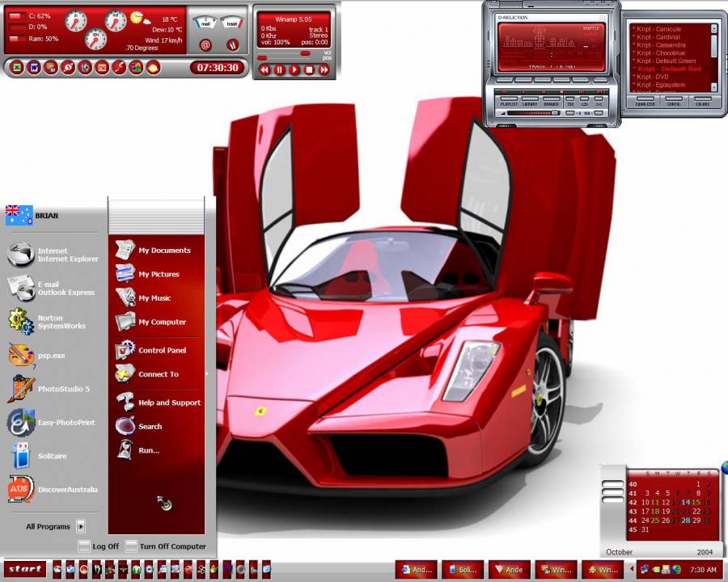Image resolution: width=728 pixels, height=582 pixels.
Task: Expand the All Programs arrow
Action: (81, 526)
